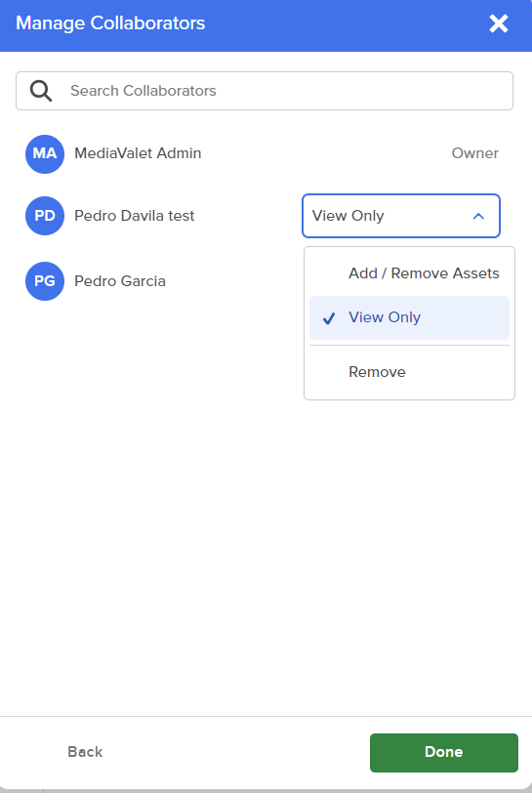Screen dimensions: 532x793
Task: Click the PG avatar circle
Action: coord(45,281)
